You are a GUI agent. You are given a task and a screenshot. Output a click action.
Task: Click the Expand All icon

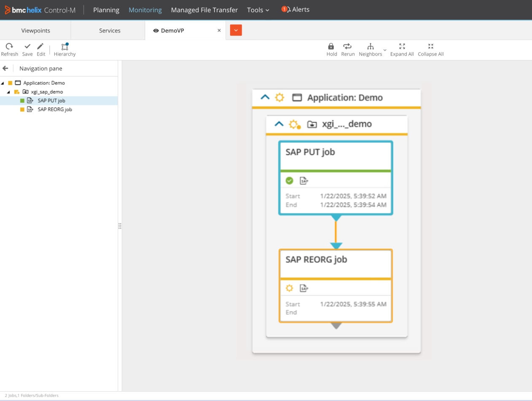pos(402,46)
